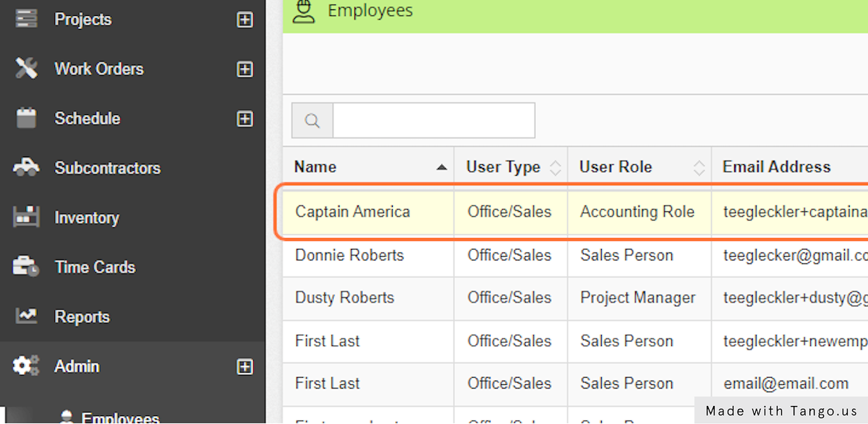Viewport: 868px width, 424px height.
Task: Click the Projects list icon in the sidebar
Action: tap(25, 18)
